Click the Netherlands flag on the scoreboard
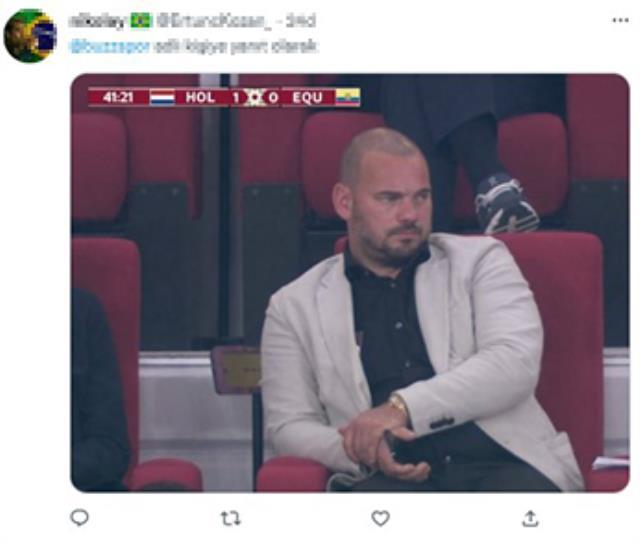 [x=162, y=98]
